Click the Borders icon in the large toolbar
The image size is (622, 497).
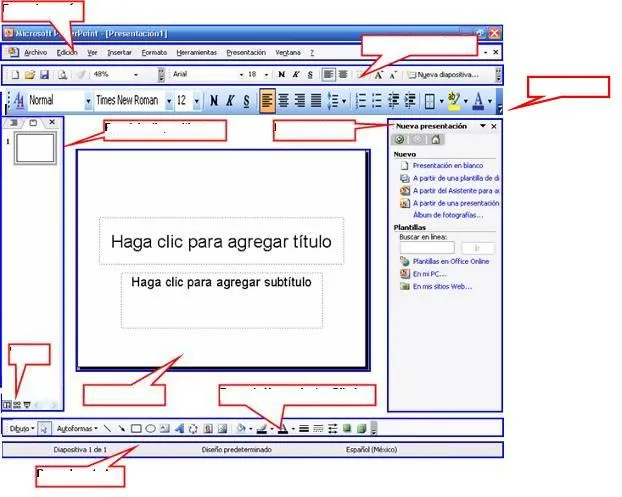click(x=430, y=101)
